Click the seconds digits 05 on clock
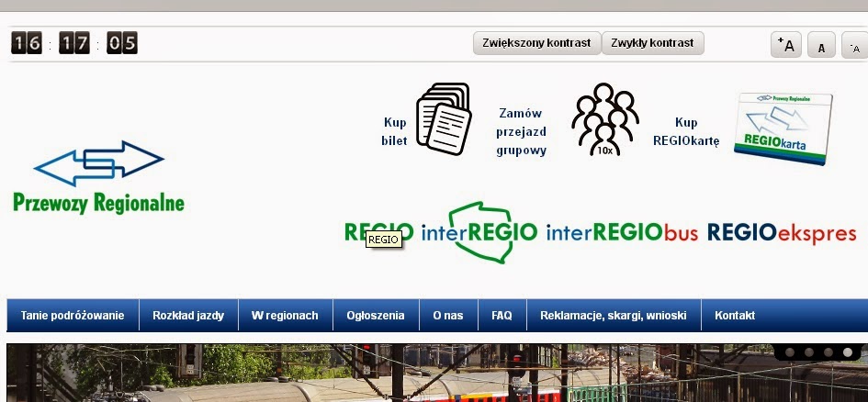Viewport: 868px width, 402px height. [122, 43]
